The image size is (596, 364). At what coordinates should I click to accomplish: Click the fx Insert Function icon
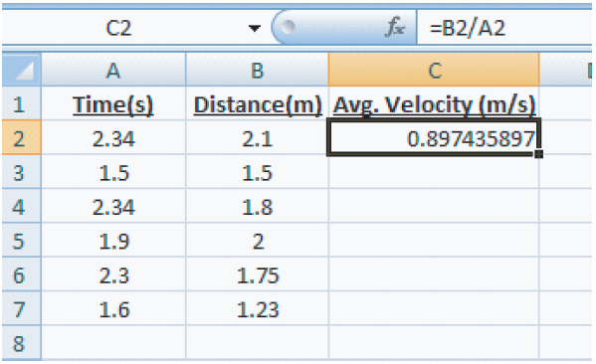(395, 28)
